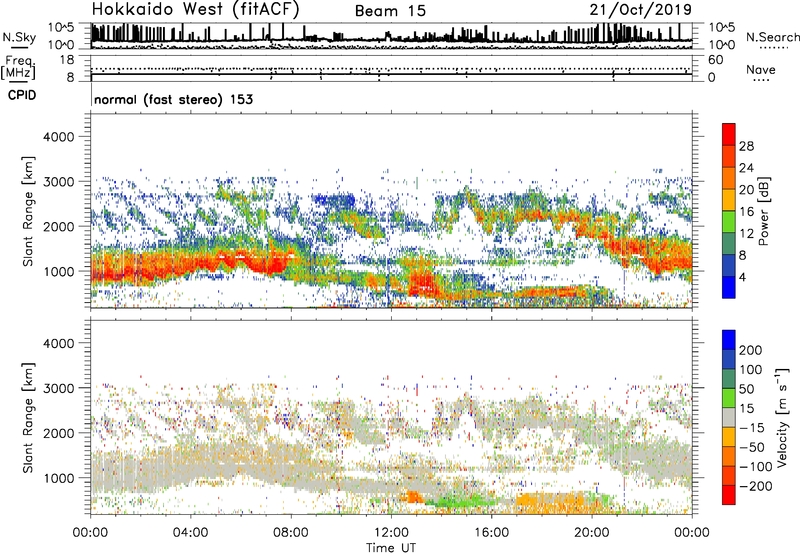Image resolution: width=800 pixels, height=554 pixels.
Task: Click the 2000 tick label on power panel
Action: [x=58, y=226]
